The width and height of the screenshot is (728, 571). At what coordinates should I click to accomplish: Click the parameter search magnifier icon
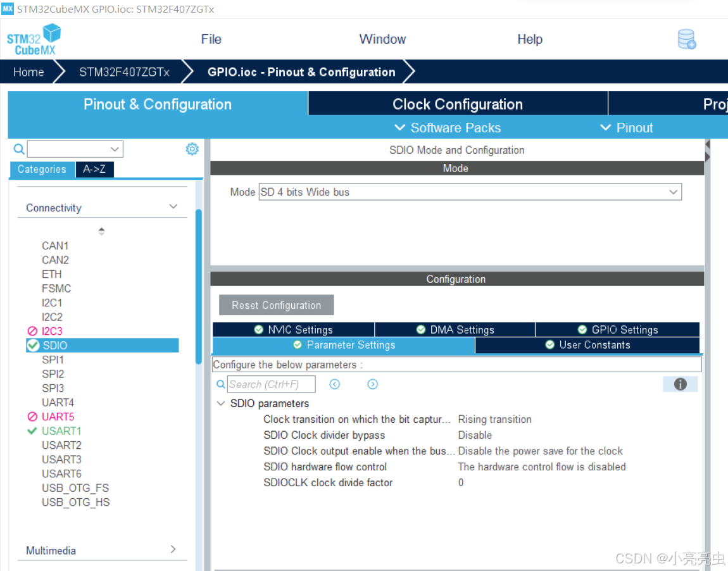click(221, 384)
